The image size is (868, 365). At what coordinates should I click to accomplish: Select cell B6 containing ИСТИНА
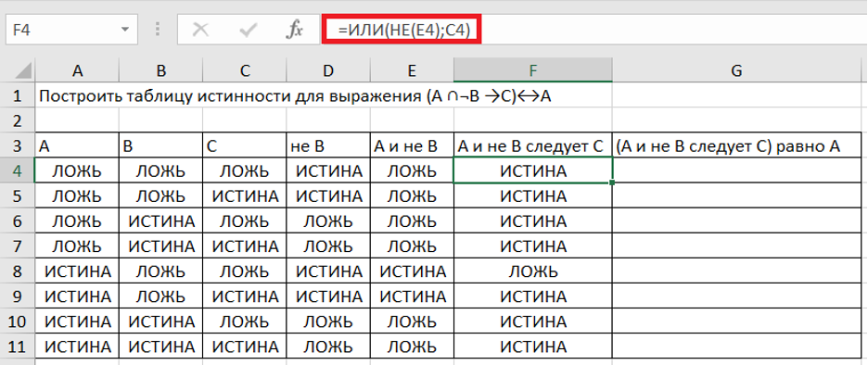tap(161, 221)
